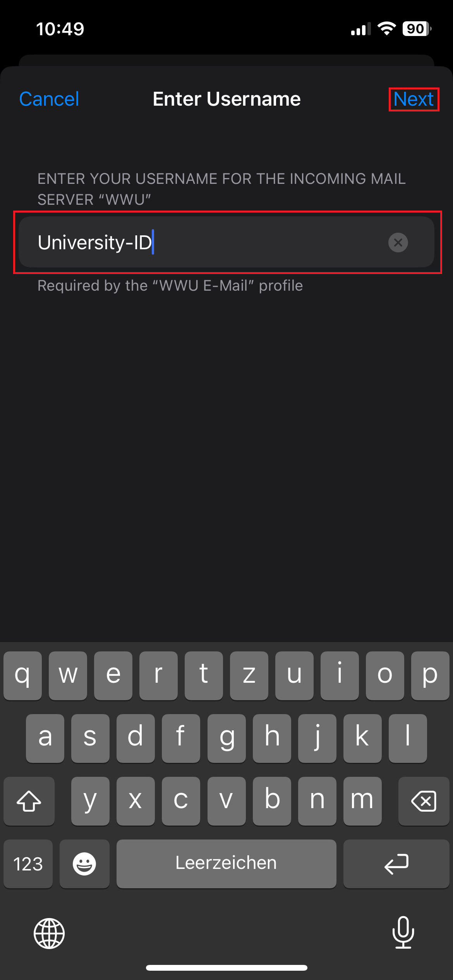This screenshot has width=453, height=980.
Task: Toggle the shift key
Action: [29, 801]
